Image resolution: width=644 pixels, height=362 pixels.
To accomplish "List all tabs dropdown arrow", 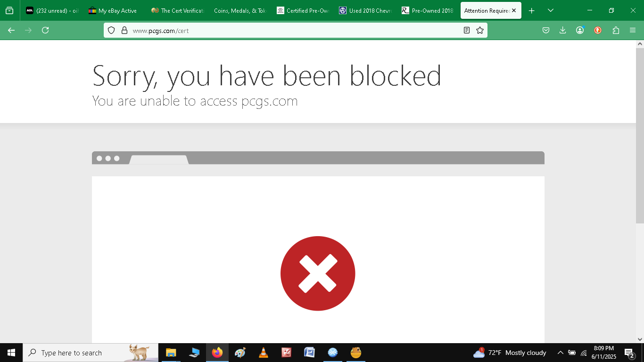I will (550, 10).
